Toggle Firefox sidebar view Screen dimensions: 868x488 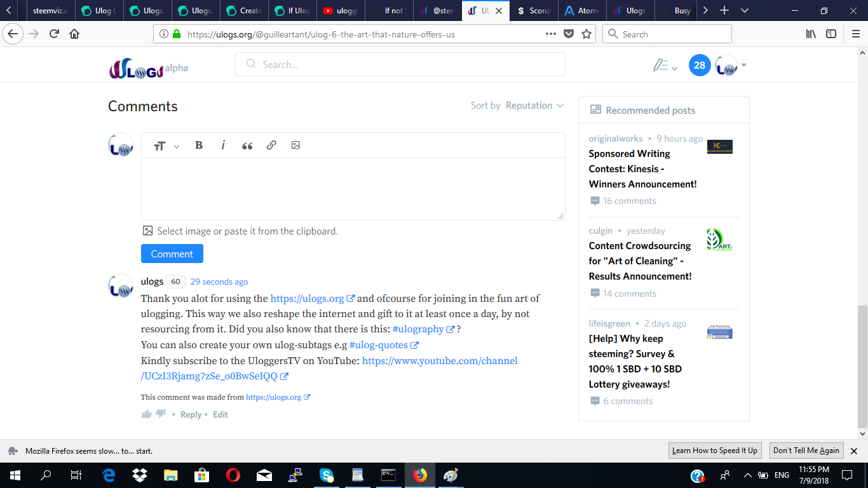831,34
